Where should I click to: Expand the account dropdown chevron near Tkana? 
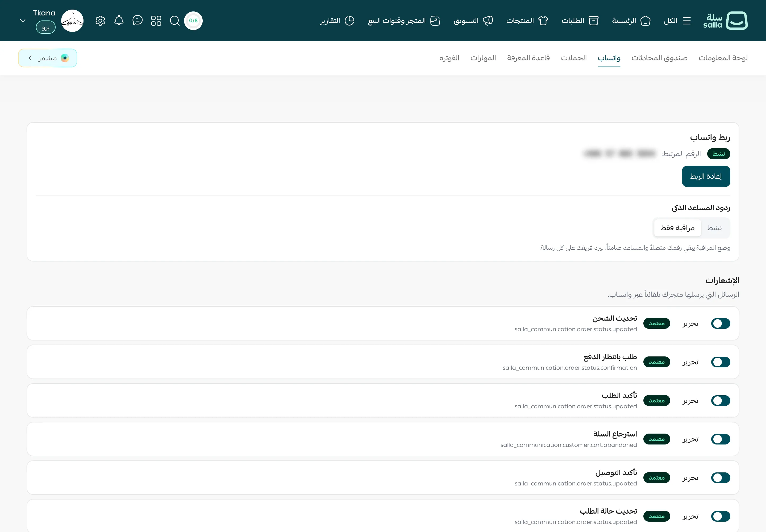(x=23, y=21)
